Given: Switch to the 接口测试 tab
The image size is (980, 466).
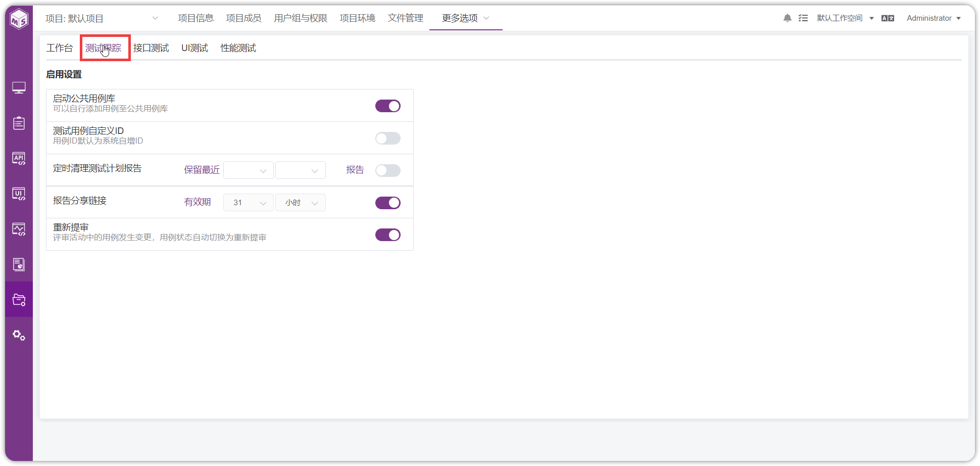Looking at the screenshot, I should (151, 48).
